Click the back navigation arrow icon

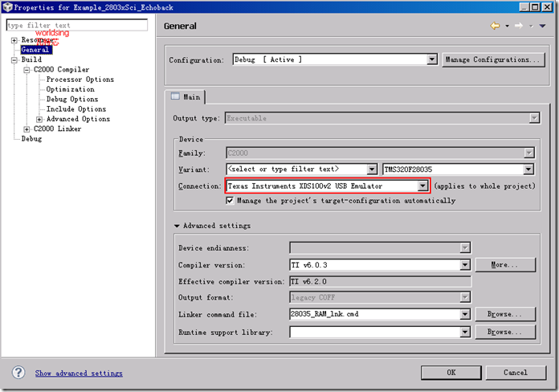496,26
